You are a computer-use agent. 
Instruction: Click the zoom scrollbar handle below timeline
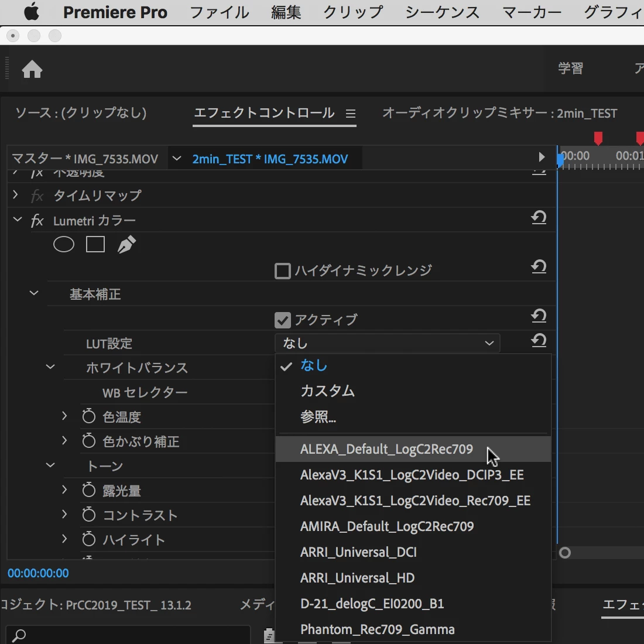coord(565,553)
